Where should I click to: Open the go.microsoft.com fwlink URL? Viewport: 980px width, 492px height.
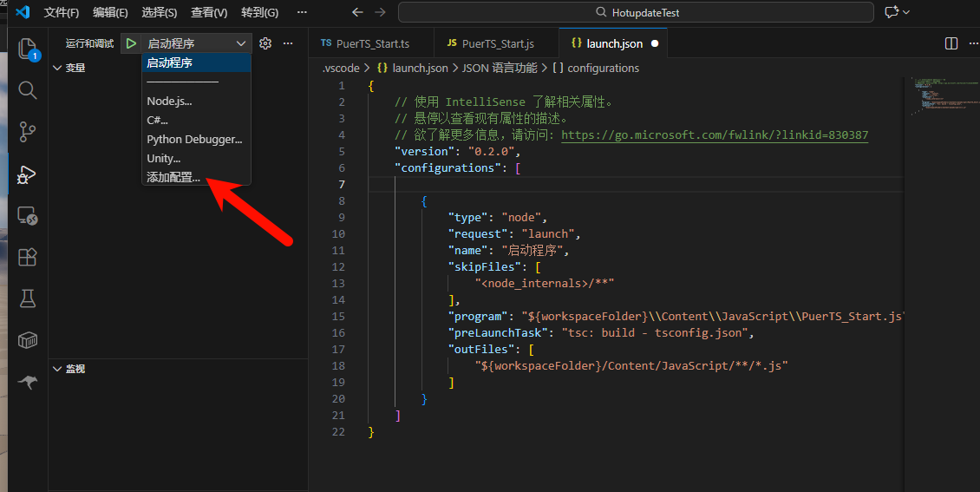(715, 134)
